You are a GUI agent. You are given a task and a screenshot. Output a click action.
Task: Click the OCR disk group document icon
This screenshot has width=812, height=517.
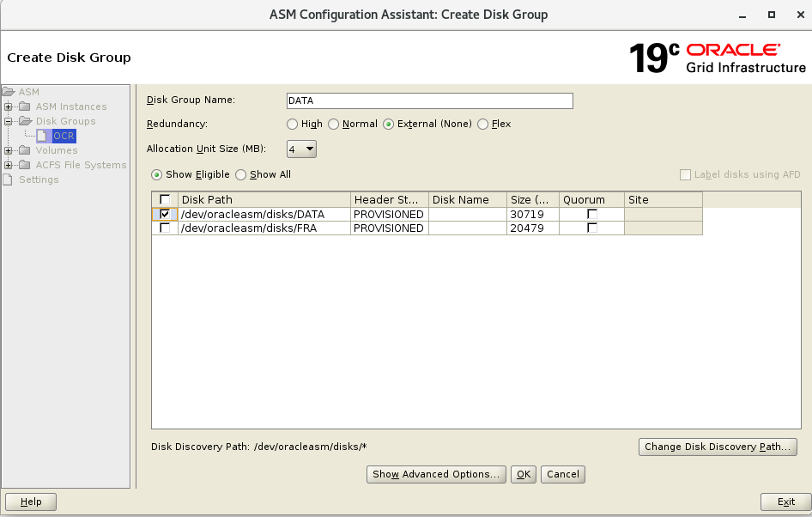[42, 136]
